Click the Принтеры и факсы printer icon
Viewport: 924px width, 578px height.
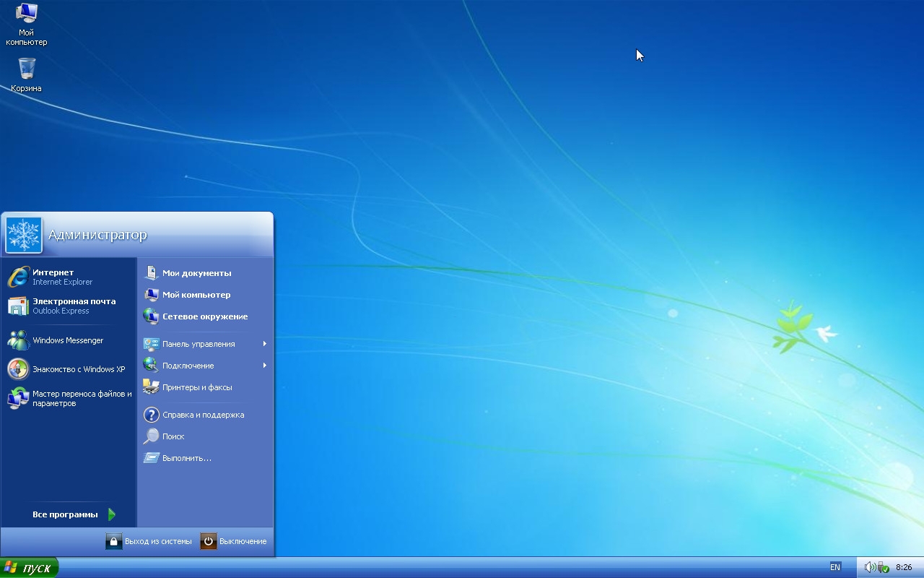pyautogui.click(x=151, y=387)
